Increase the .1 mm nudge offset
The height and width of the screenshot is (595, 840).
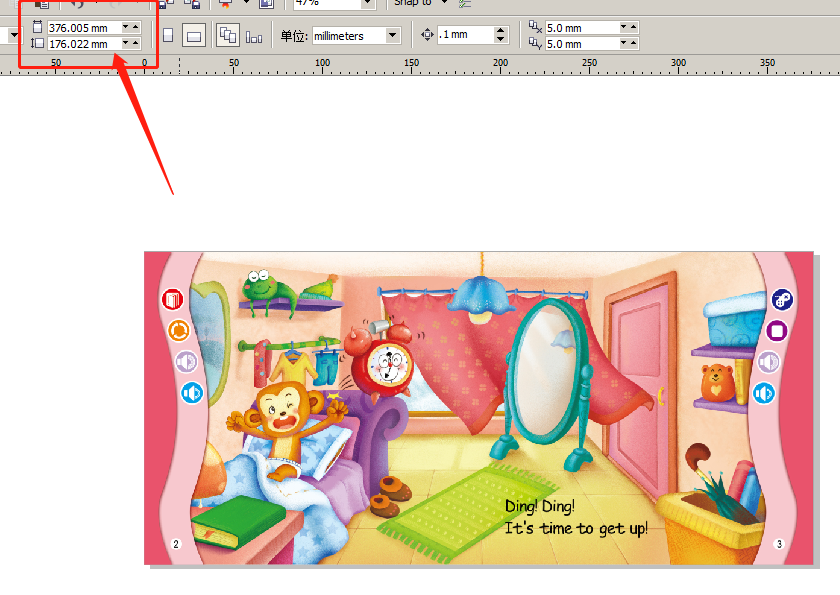(x=500, y=31)
